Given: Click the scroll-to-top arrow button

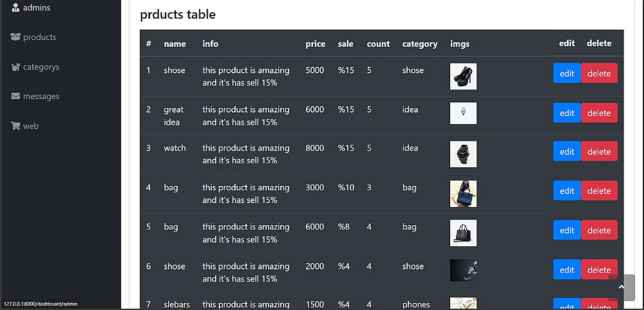Looking at the screenshot, I should [621, 287].
